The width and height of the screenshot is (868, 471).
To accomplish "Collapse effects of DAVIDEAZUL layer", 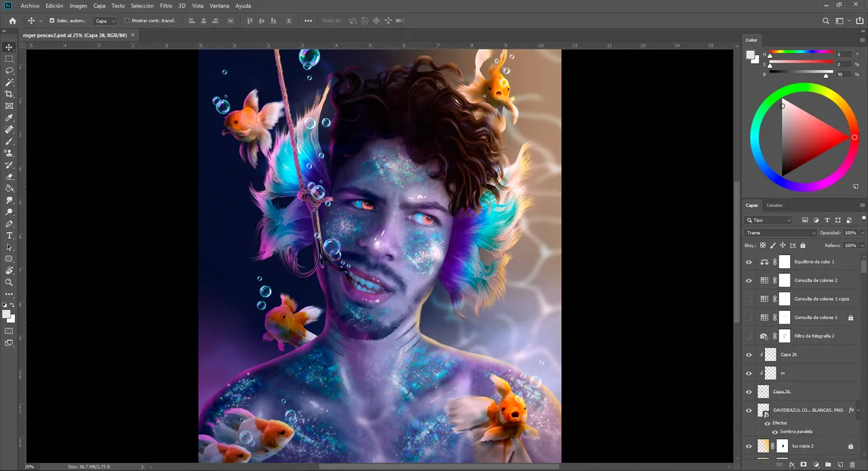I will point(859,410).
